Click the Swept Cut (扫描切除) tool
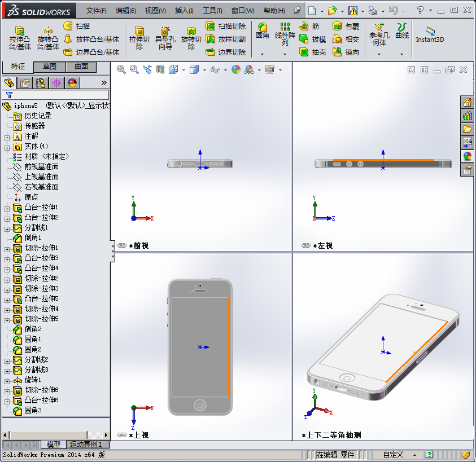The image size is (476, 462). coord(225,26)
